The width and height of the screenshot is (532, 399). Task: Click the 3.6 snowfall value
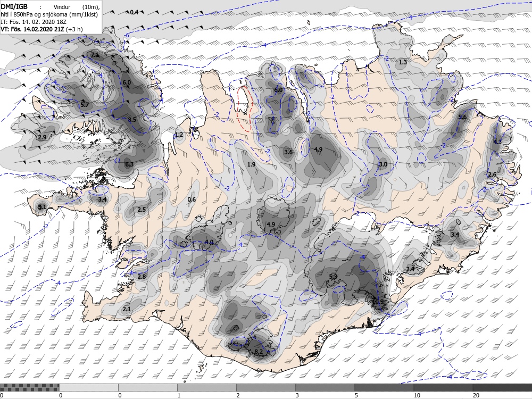pyautogui.click(x=288, y=152)
